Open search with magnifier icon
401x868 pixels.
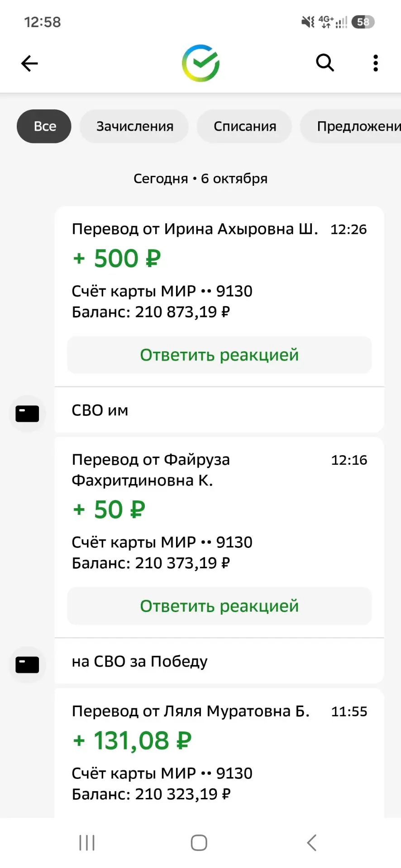[325, 63]
